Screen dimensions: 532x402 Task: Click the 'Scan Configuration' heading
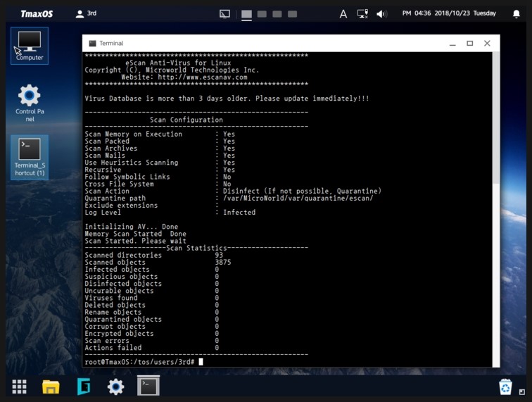pyautogui.click(x=186, y=120)
